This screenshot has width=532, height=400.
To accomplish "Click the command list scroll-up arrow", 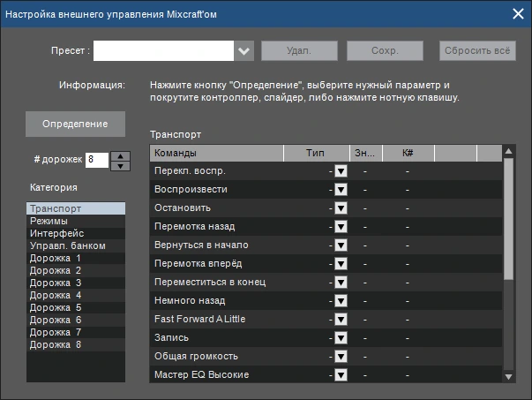I will pos(508,151).
